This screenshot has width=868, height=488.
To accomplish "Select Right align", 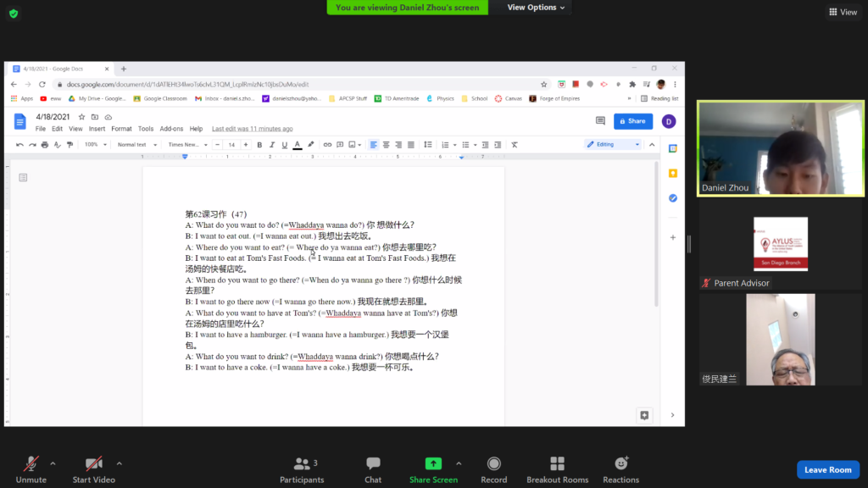I will tap(398, 145).
